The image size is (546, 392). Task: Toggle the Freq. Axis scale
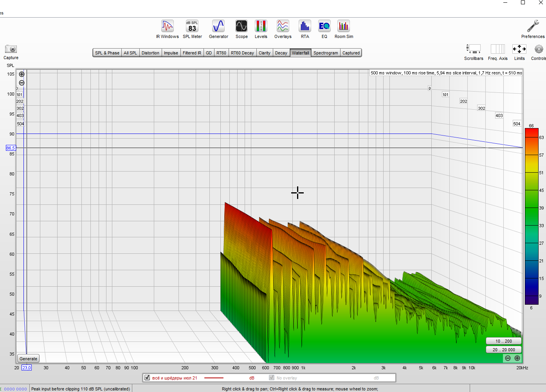coord(497,49)
